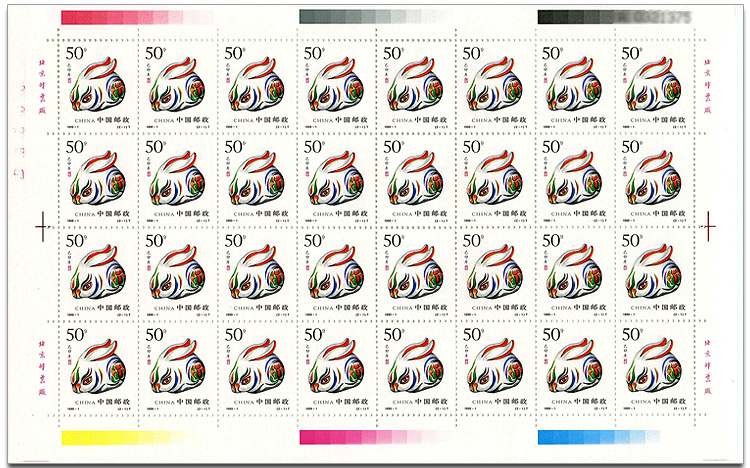Click the registration cross in the left margin
The height and width of the screenshot is (468, 750).
[43, 226]
